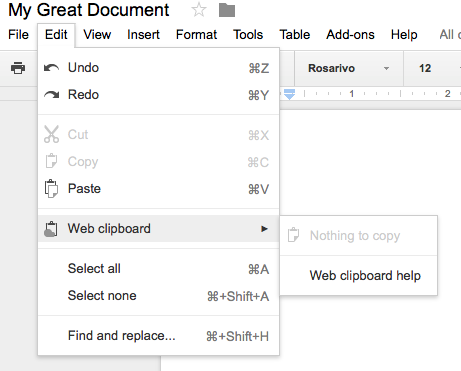Expand the Web clipboard submenu arrow
The height and width of the screenshot is (371, 461).
(x=264, y=229)
